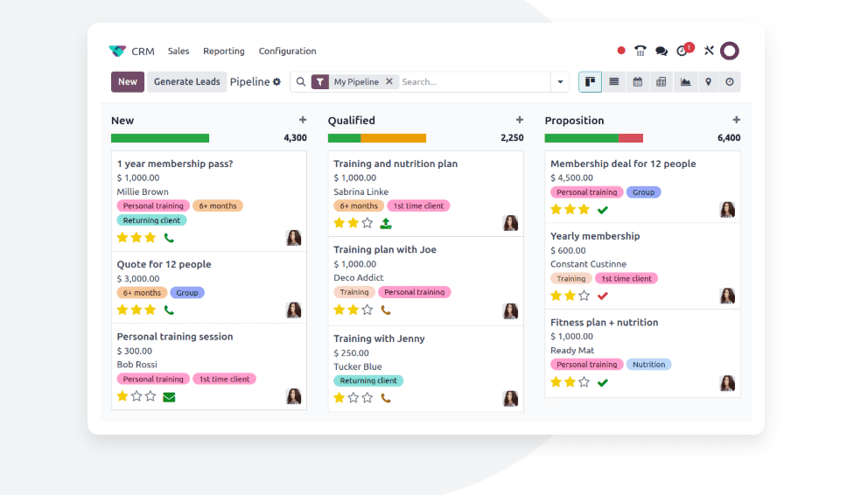The height and width of the screenshot is (495, 868).
Task: Click salesperson avatar on 'Ready Mat' card
Action: [x=727, y=383]
